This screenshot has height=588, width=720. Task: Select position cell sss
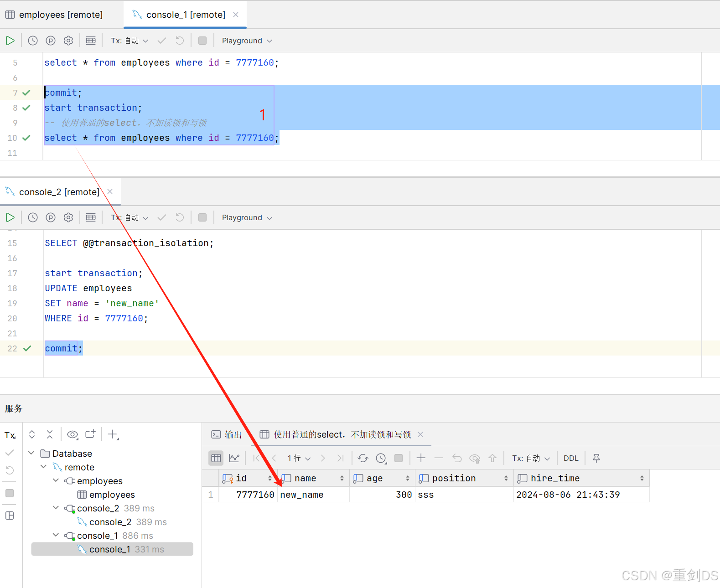coord(464,495)
